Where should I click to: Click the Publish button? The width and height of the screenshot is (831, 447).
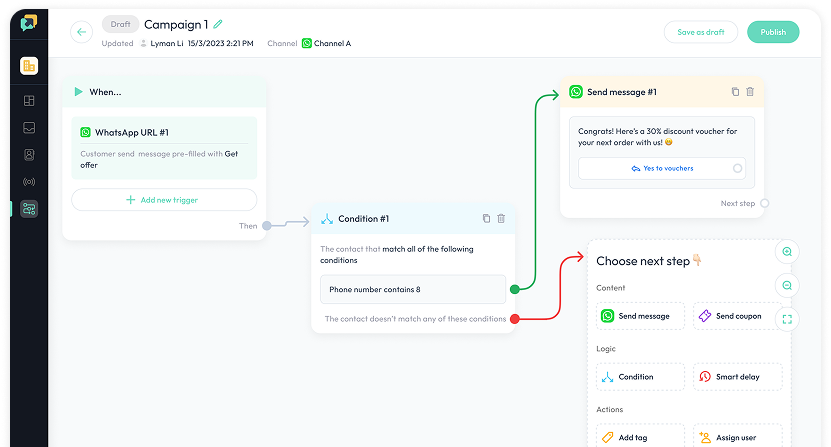click(773, 32)
